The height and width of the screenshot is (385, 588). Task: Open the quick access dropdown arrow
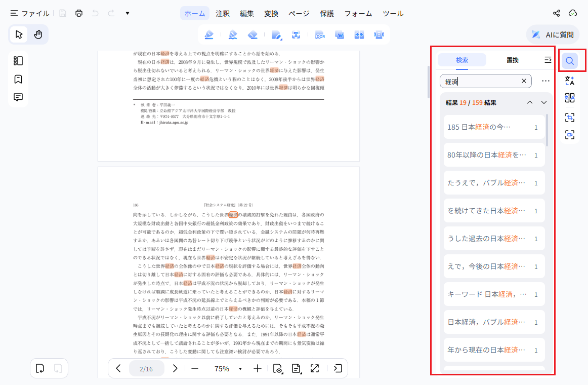(128, 14)
